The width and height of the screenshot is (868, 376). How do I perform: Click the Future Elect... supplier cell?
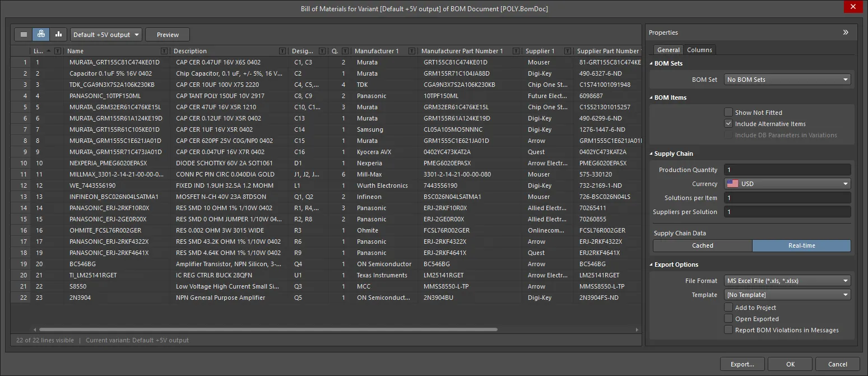tap(546, 96)
